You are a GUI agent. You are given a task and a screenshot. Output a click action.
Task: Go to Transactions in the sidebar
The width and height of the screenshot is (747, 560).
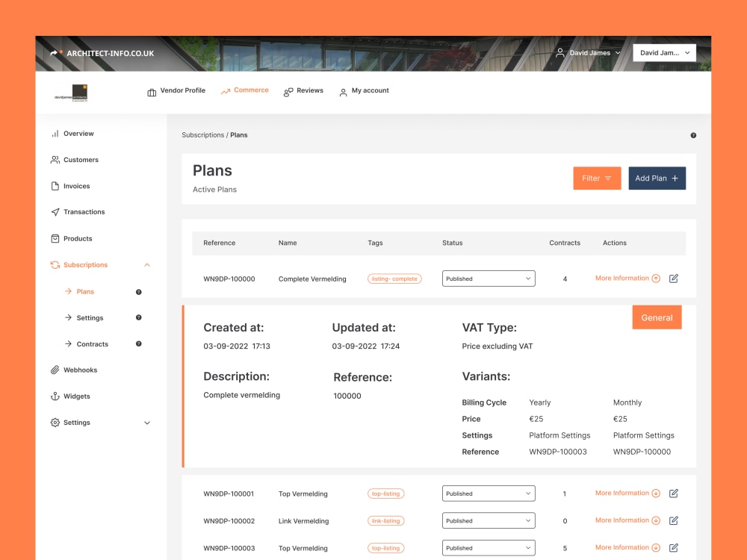click(x=84, y=212)
